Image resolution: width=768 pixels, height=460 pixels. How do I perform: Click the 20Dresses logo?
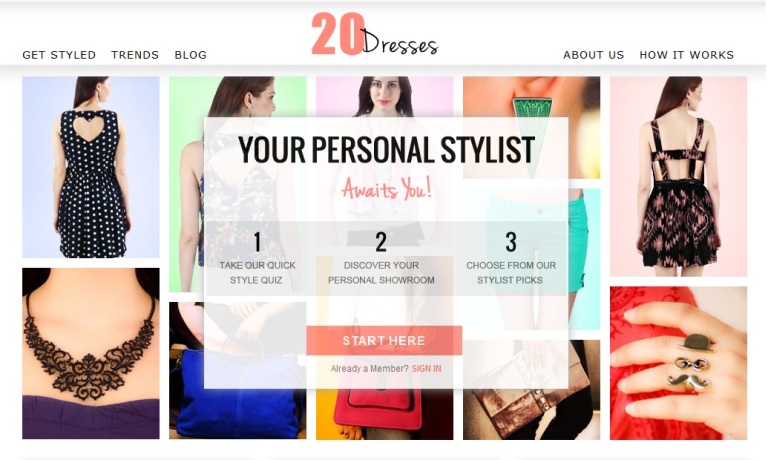(x=375, y=34)
